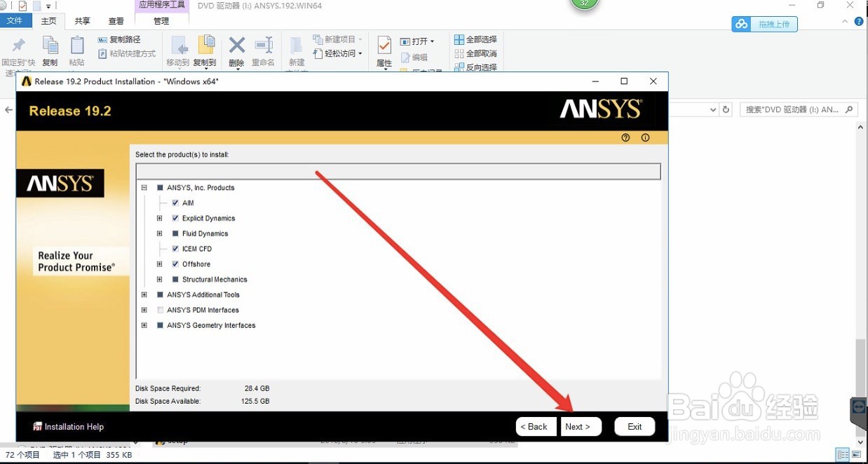The width and height of the screenshot is (868, 464).
Task: Select the 应用程序工具 contextual tab
Action: (x=161, y=6)
